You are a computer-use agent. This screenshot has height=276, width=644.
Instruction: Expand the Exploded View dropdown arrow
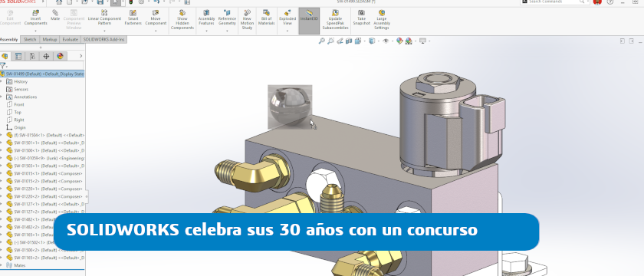coord(287,31)
